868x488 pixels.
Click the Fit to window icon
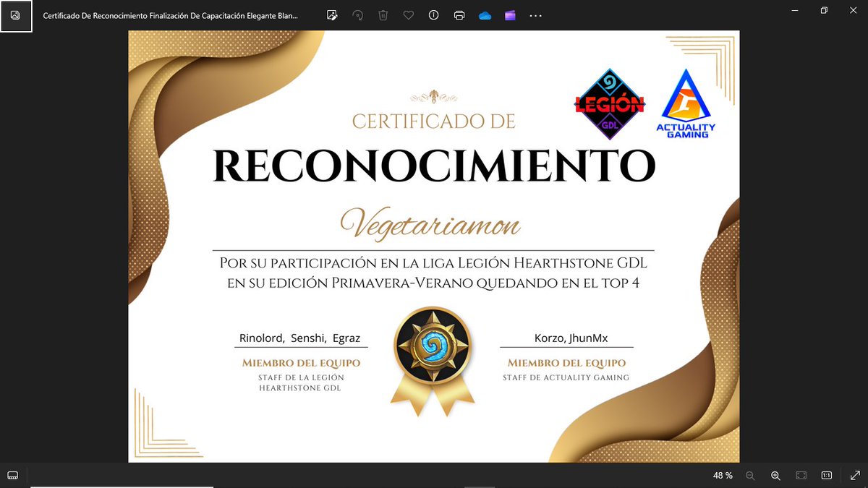(x=801, y=475)
